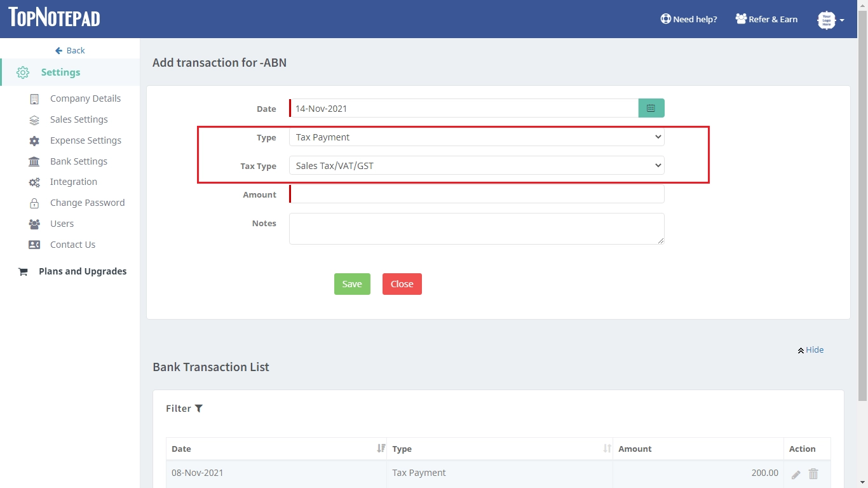Expand the Type dropdown showing Tax Payment
Screen dimensions: 868x488
(476, 137)
